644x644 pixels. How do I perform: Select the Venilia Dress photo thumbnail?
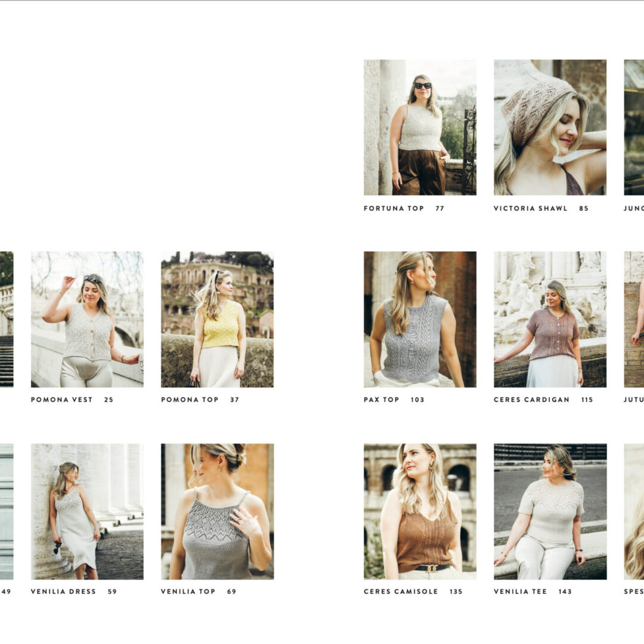87,511
